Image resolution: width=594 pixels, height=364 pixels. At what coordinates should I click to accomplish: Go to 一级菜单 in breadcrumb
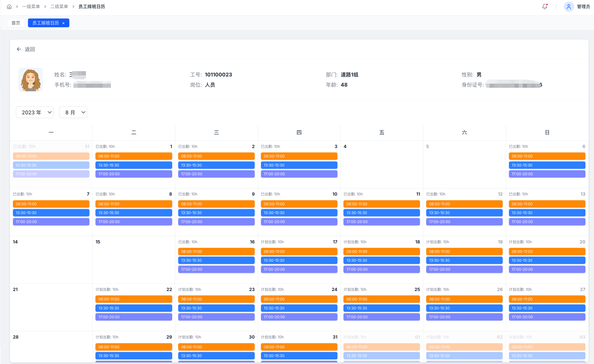pos(31,6)
